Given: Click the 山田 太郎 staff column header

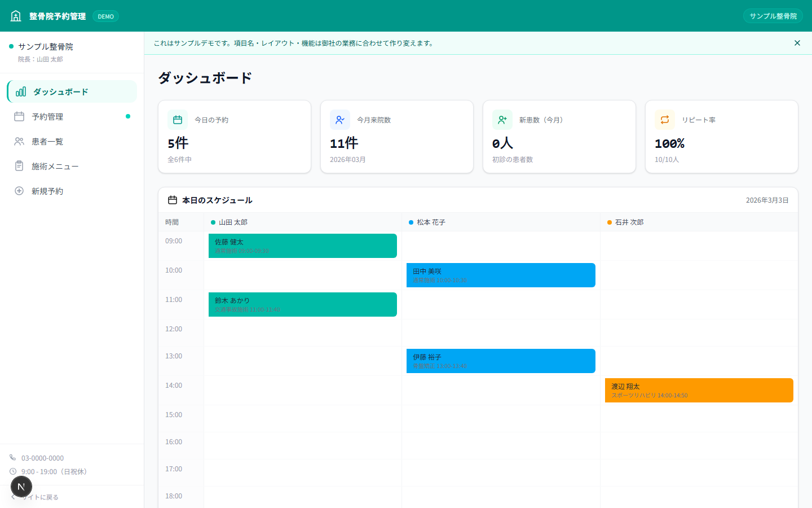Looking at the screenshot, I should pos(303,222).
